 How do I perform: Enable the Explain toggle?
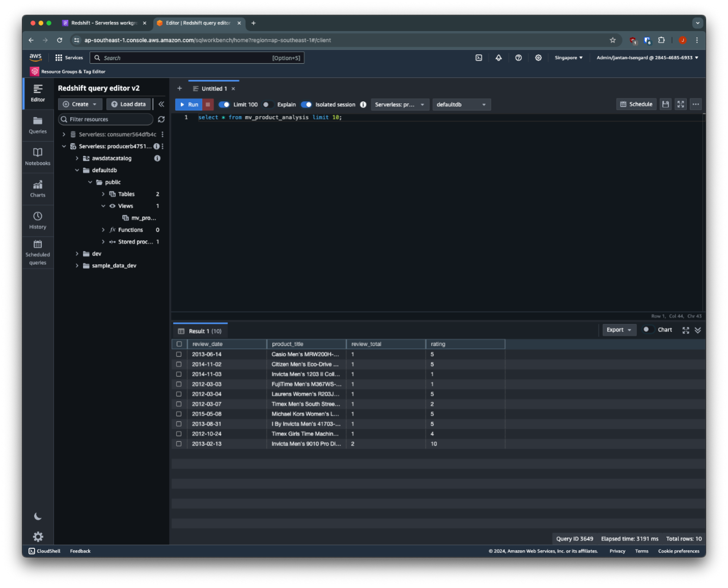(267, 104)
